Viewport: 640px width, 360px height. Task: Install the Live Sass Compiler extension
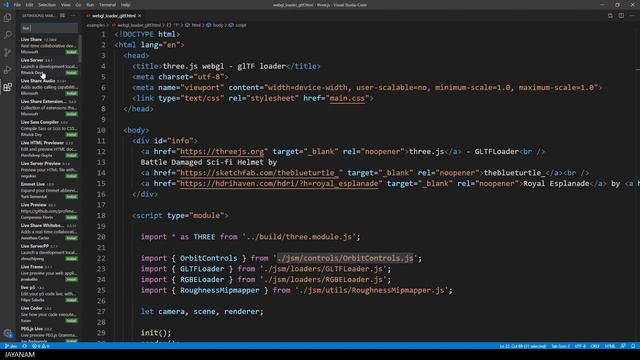[71, 135]
